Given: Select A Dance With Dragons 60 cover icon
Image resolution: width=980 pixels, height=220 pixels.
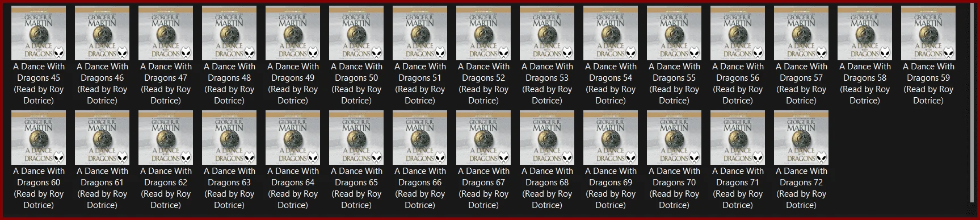Looking at the screenshot, I should coord(39,138).
